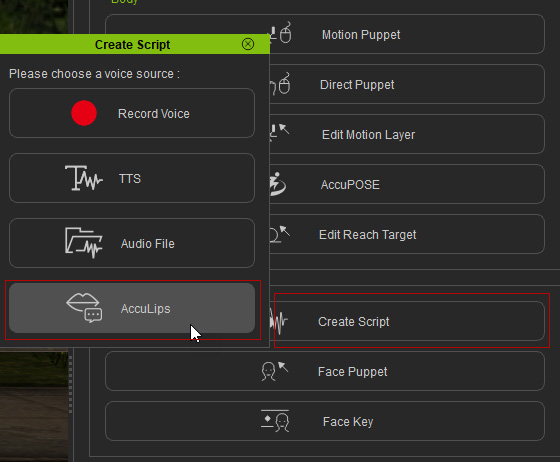This screenshot has height=462, width=560.
Task: Choose Record Voice as voice source
Action: [x=132, y=113]
